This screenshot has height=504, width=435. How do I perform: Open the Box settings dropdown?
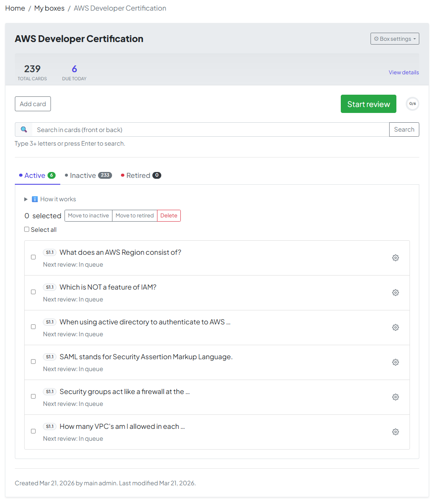click(395, 39)
